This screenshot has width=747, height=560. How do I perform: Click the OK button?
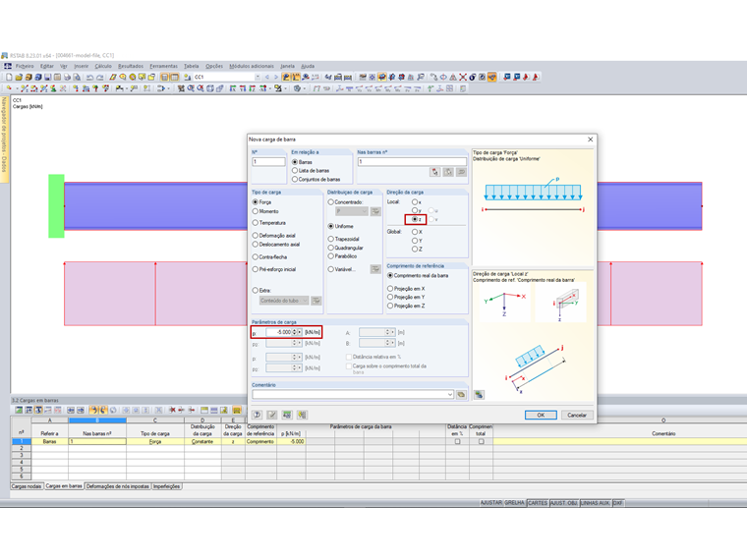pyautogui.click(x=541, y=415)
